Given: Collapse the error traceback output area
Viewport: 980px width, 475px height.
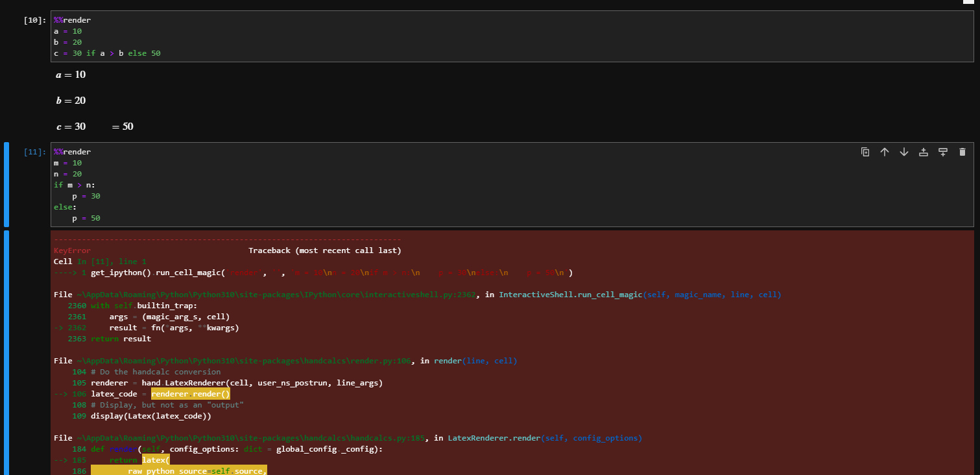Looking at the screenshot, I should point(6,350).
